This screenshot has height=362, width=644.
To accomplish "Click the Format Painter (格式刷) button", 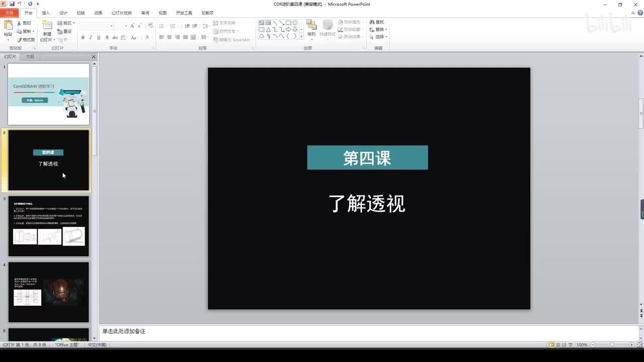I will coord(26,40).
